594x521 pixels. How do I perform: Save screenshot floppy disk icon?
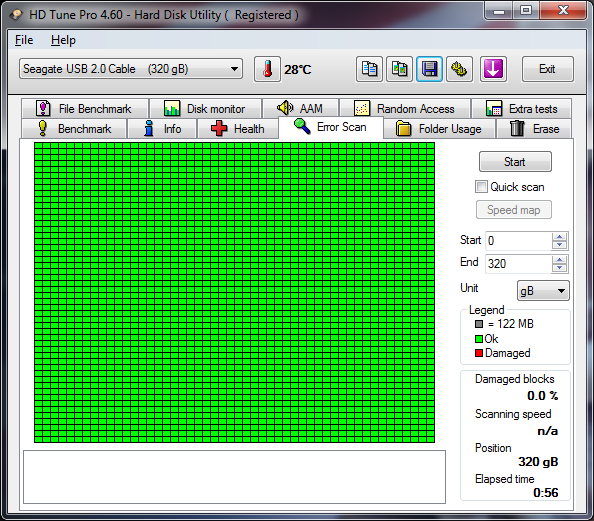click(429, 69)
